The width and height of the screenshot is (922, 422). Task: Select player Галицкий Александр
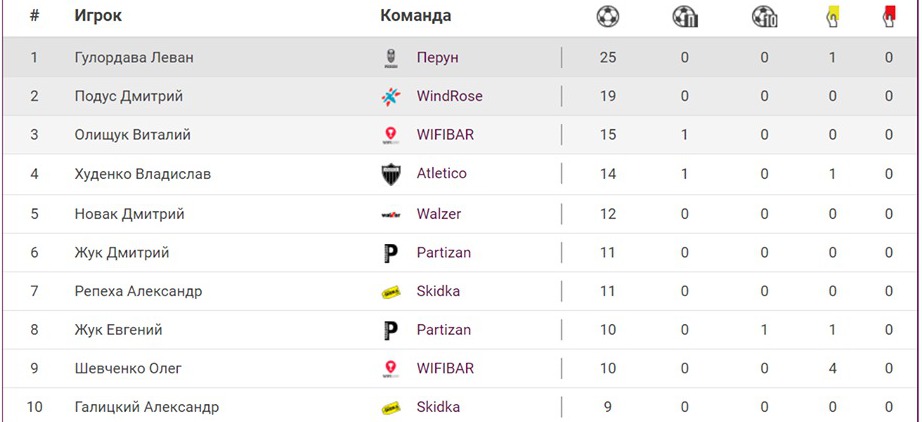coord(147,407)
